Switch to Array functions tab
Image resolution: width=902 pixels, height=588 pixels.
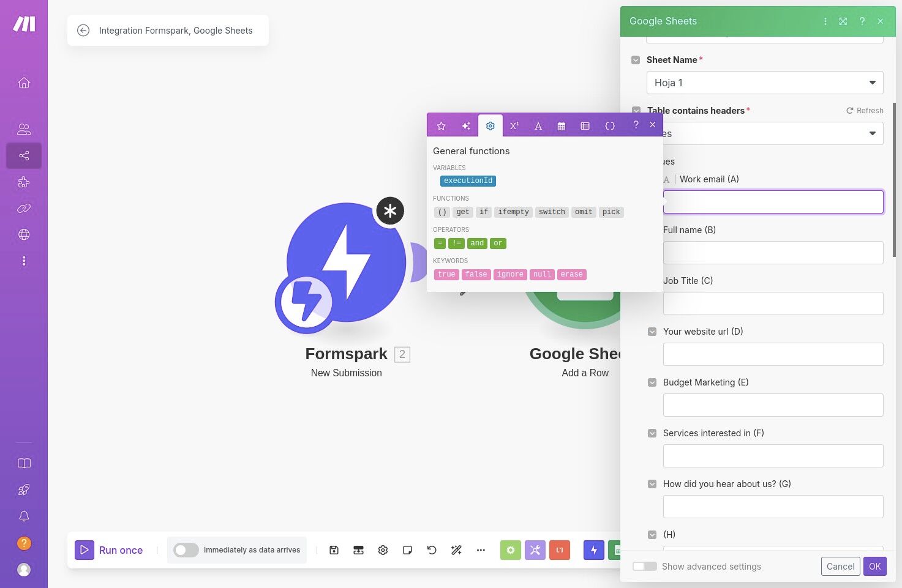pos(585,126)
